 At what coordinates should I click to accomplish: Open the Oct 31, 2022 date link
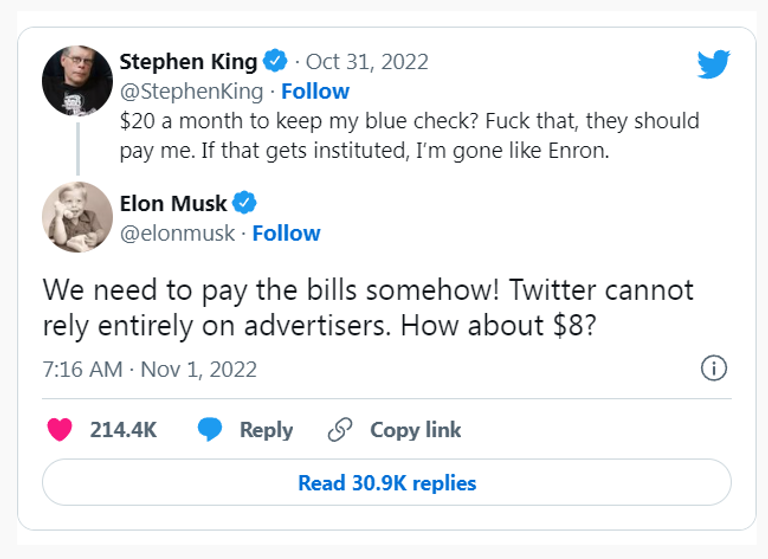[367, 62]
